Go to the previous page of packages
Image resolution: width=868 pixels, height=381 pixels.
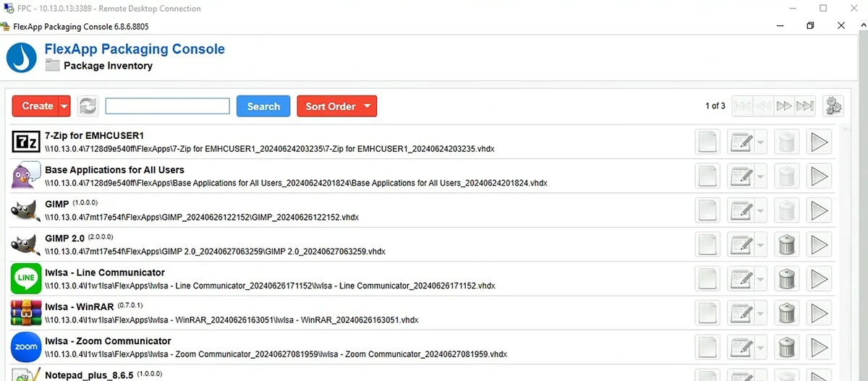(763, 106)
